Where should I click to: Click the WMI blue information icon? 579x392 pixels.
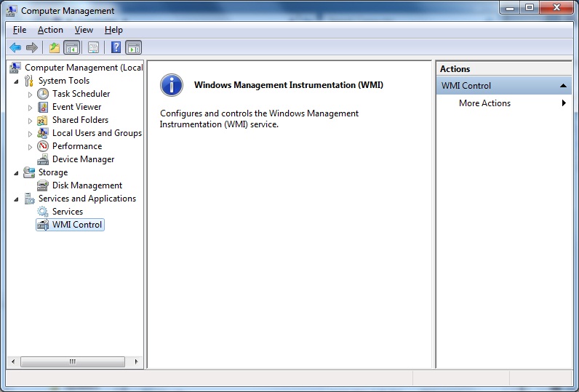(172, 85)
